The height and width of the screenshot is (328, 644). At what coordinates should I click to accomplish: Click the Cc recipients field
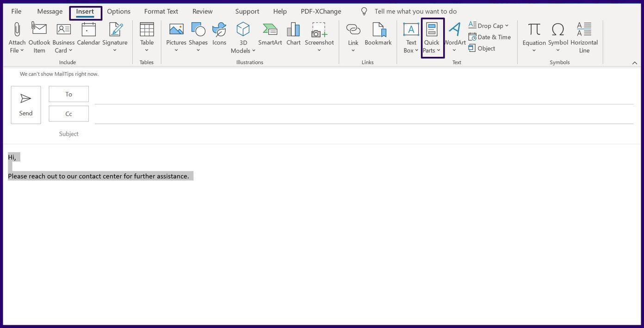click(364, 115)
